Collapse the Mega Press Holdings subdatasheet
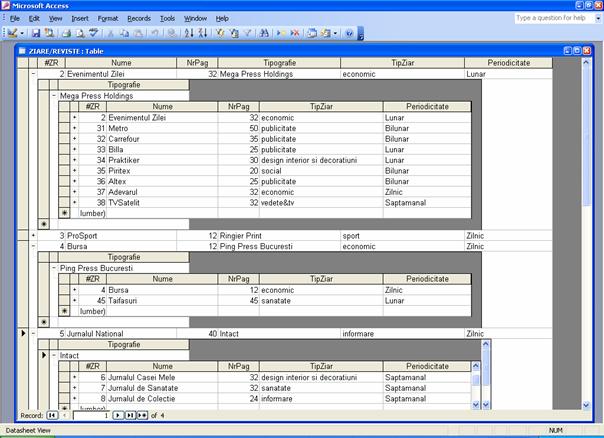Image resolution: width=604 pixels, height=438 pixels. click(x=54, y=96)
